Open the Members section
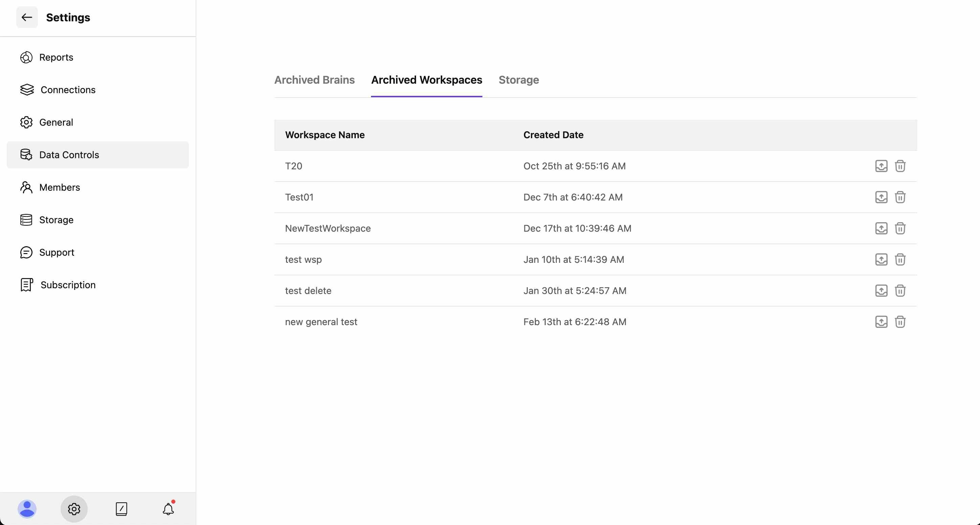The height and width of the screenshot is (525, 980). tap(59, 187)
